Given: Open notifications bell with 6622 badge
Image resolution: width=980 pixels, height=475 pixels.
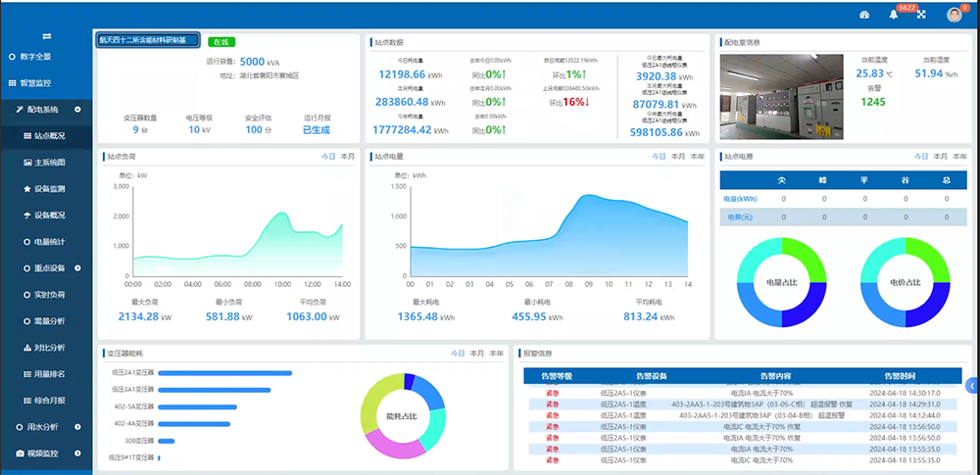Looking at the screenshot, I should point(894,15).
